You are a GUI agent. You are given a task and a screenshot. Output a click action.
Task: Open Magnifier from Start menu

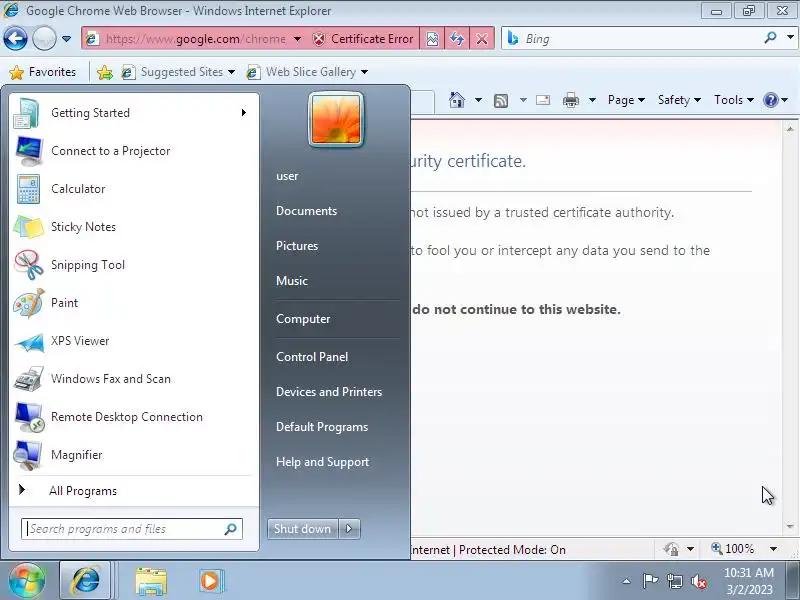point(134,455)
